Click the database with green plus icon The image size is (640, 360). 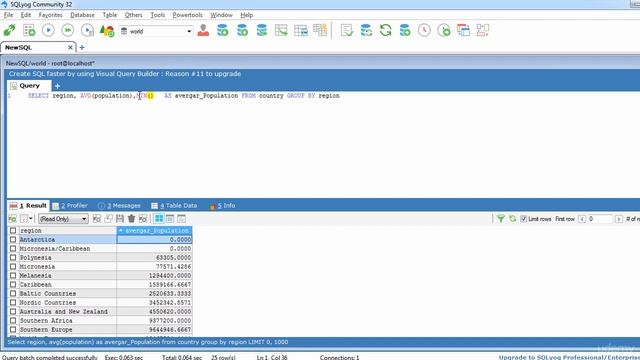[x=405, y=30]
